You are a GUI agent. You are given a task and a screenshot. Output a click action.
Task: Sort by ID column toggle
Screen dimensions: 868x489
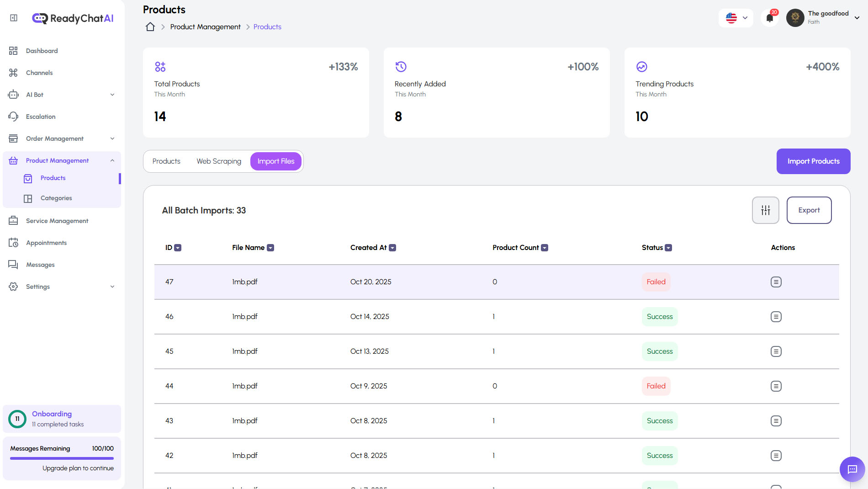pyautogui.click(x=178, y=248)
